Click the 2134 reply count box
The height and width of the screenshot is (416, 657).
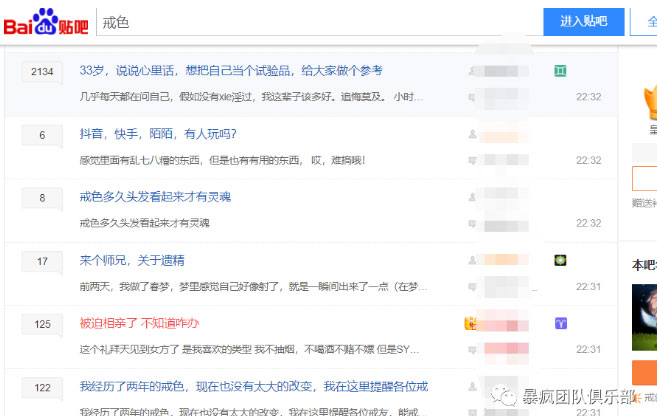pyautogui.click(x=42, y=72)
